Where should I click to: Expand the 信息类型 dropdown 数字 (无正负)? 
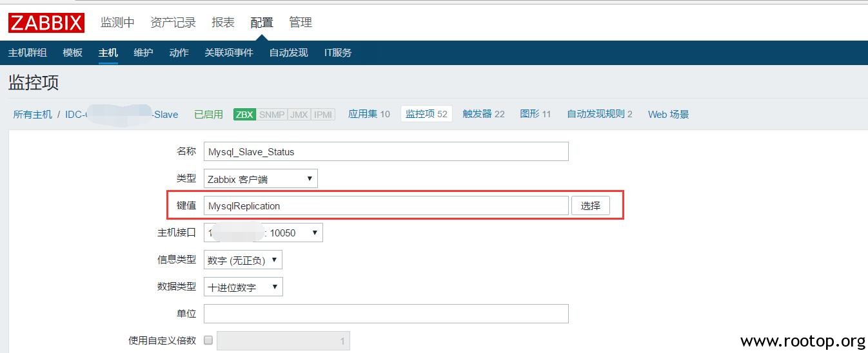[x=243, y=260]
